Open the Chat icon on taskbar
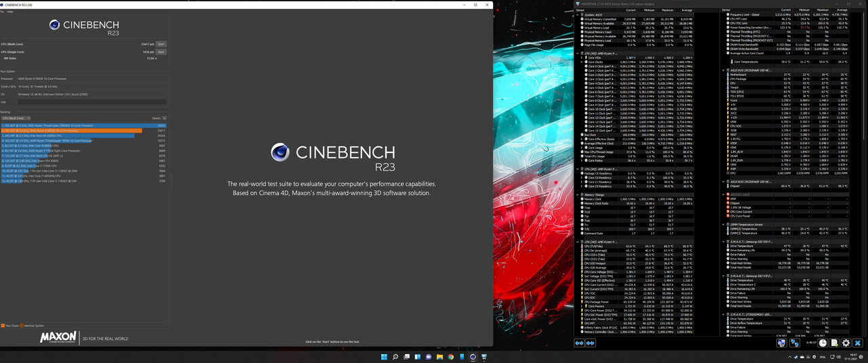The width and height of the screenshot is (868, 363). click(x=429, y=357)
